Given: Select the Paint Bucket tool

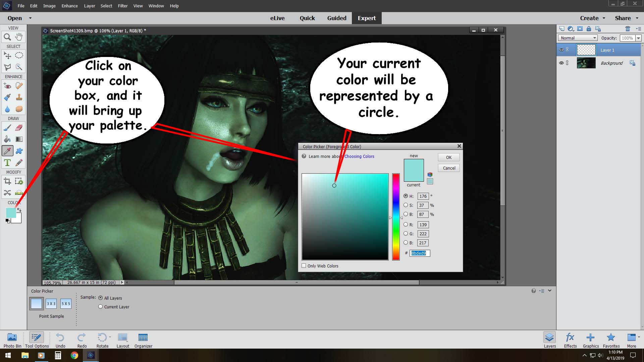Looking at the screenshot, I should 7,139.
